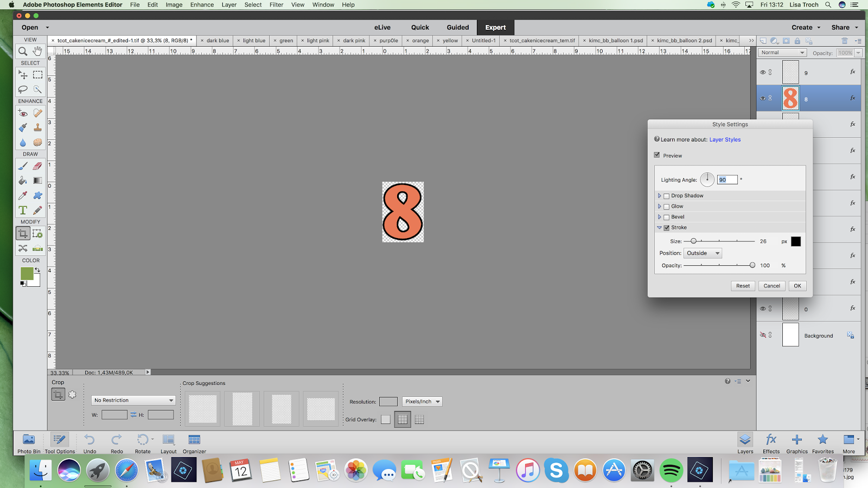Image resolution: width=868 pixels, height=488 pixels.
Task: Select the Red Eye Removal tool
Action: click(23, 113)
